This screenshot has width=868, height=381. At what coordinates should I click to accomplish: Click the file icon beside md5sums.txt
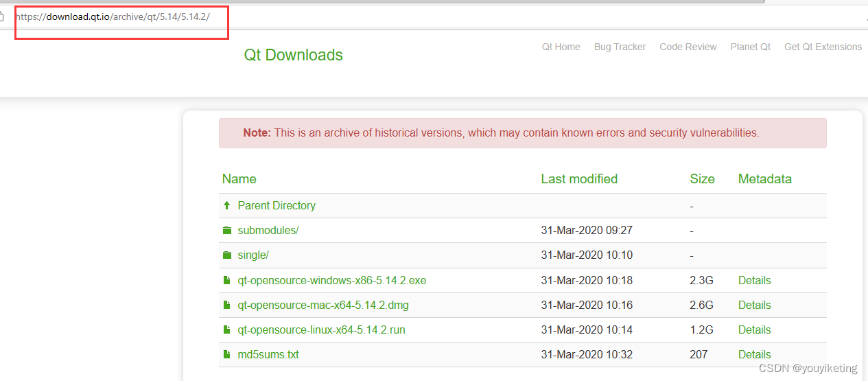(x=226, y=354)
